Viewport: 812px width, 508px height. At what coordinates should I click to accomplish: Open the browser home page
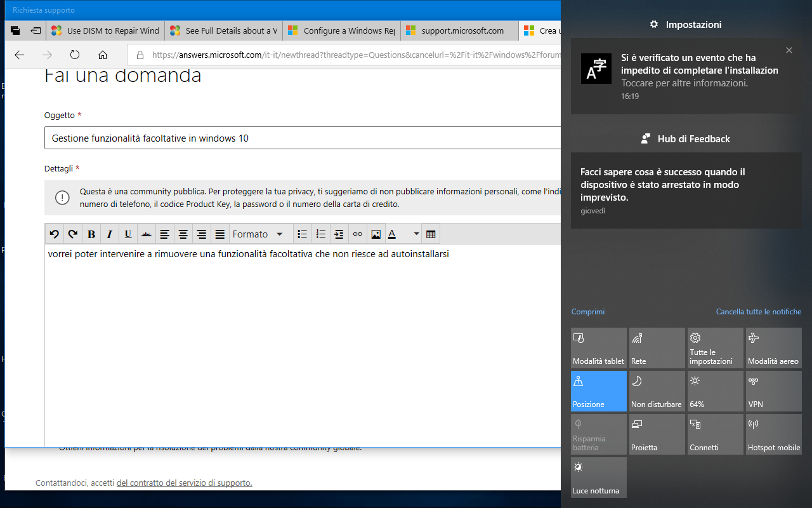pos(103,55)
